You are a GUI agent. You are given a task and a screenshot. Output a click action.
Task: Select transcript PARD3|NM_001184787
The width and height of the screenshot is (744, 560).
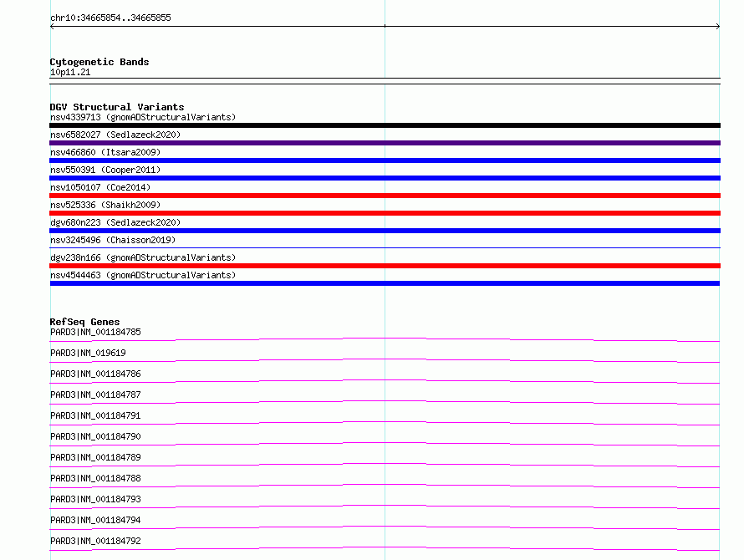(x=95, y=395)
